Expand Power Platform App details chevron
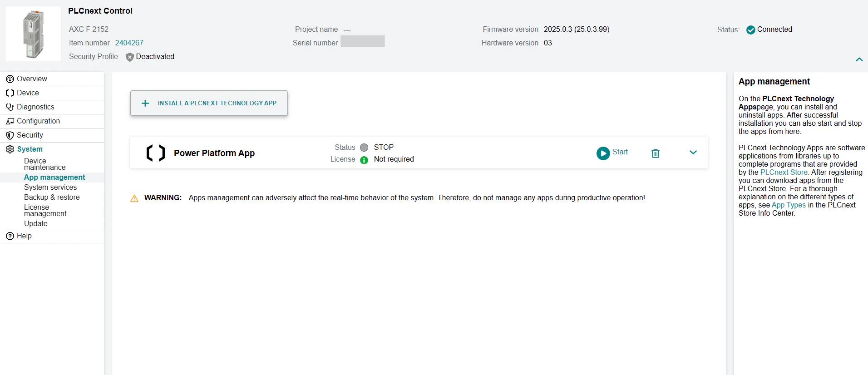Screen dimensions: 868x375 693,153
